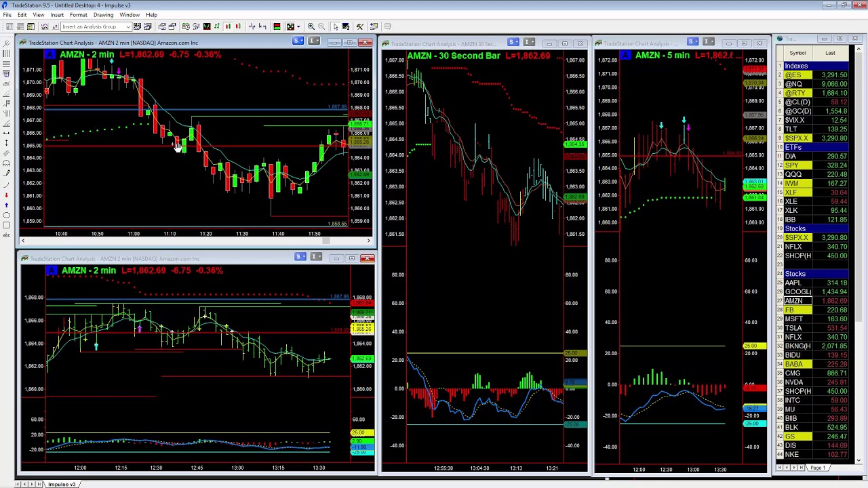
Task: Open the Insert menu
Action: pyautogui.click(x=57, y=15)
